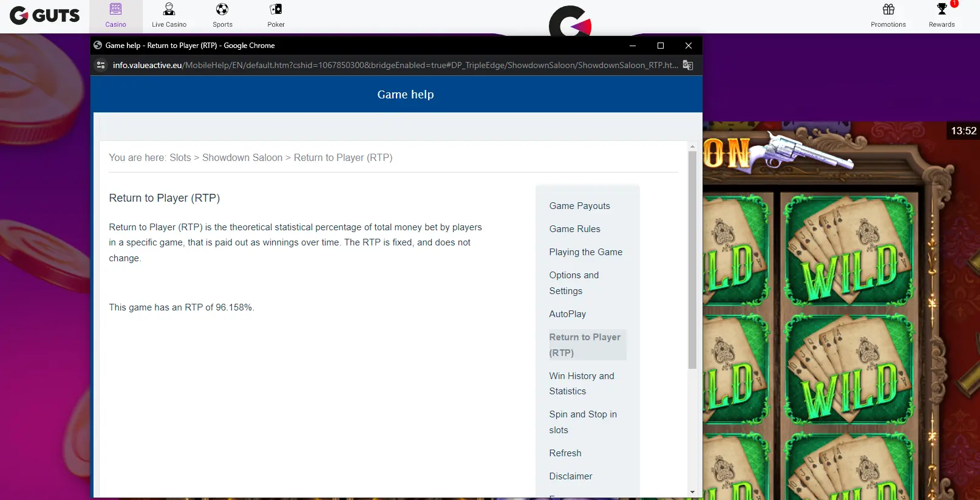Open Playing the Game help topic
The image size is (980, 500).
pyautogui.click(x=586, y=252)
